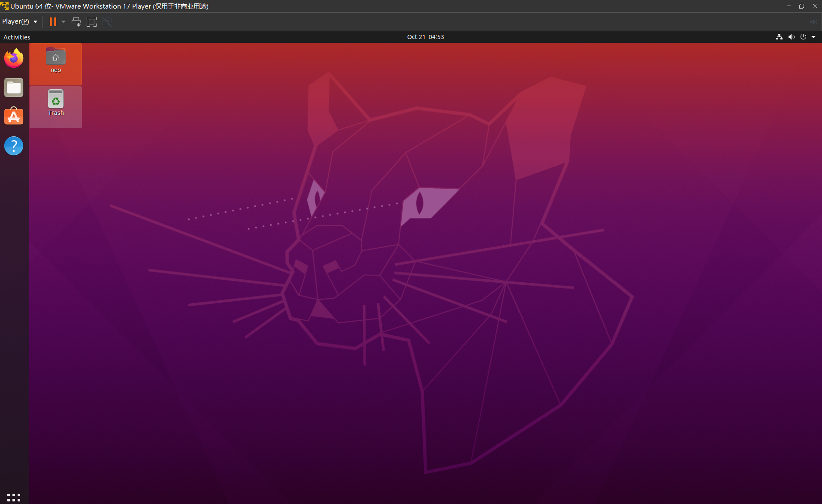
Task: Enter full screen mode in VMware
Action: (x=91, y=22)
